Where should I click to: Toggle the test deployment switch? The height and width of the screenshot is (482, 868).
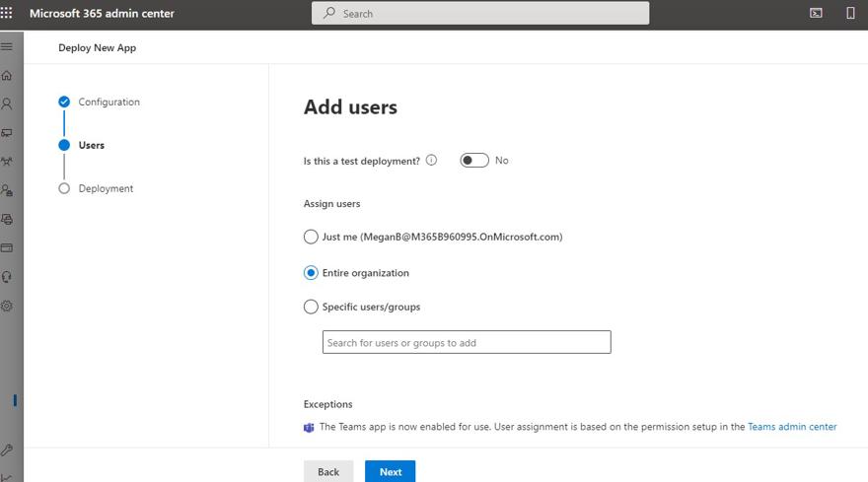[x=474, y=160]
